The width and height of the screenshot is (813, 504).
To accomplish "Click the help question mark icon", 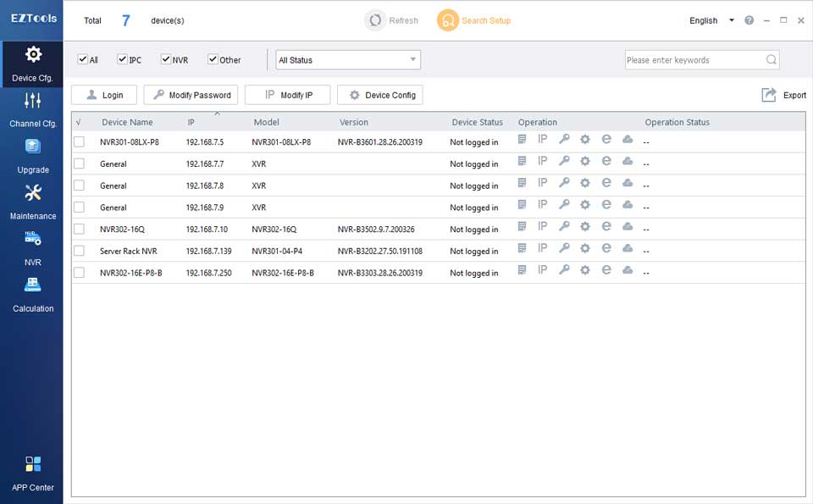I will pyautogui.click(x=749, y=20).
